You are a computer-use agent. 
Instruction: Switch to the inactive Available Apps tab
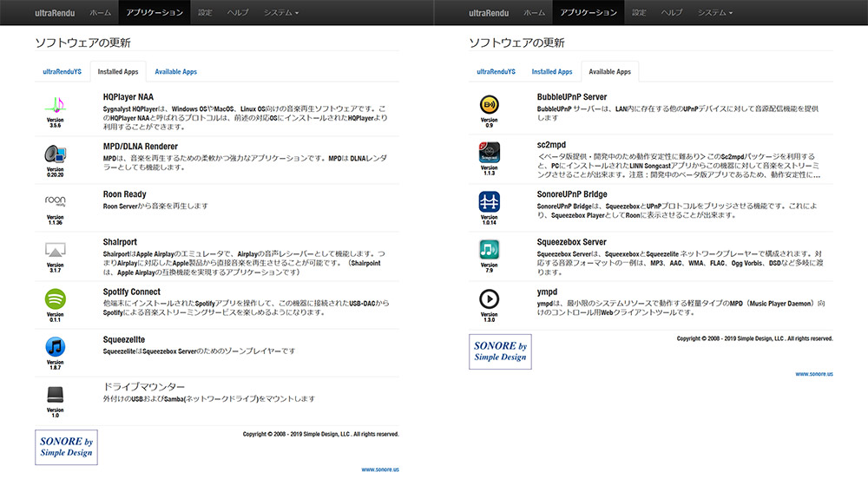click(175, 72)
